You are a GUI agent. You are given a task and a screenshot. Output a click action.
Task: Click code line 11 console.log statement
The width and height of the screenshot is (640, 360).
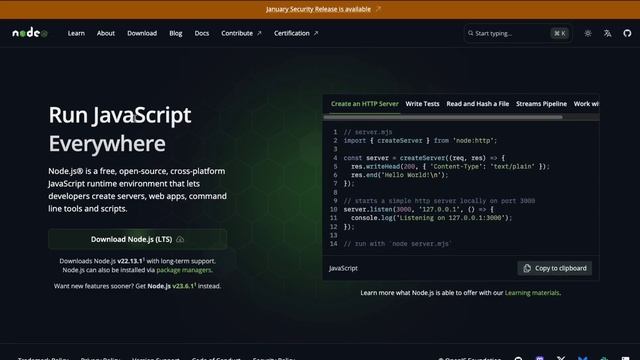[431, 218]
